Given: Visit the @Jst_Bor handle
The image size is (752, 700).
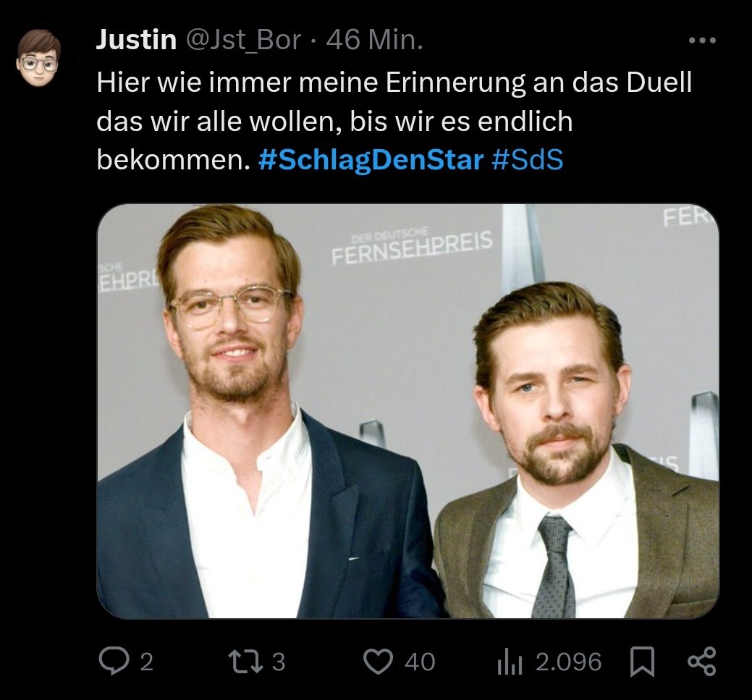Looking at the screenshot, I should pos(243,40).
